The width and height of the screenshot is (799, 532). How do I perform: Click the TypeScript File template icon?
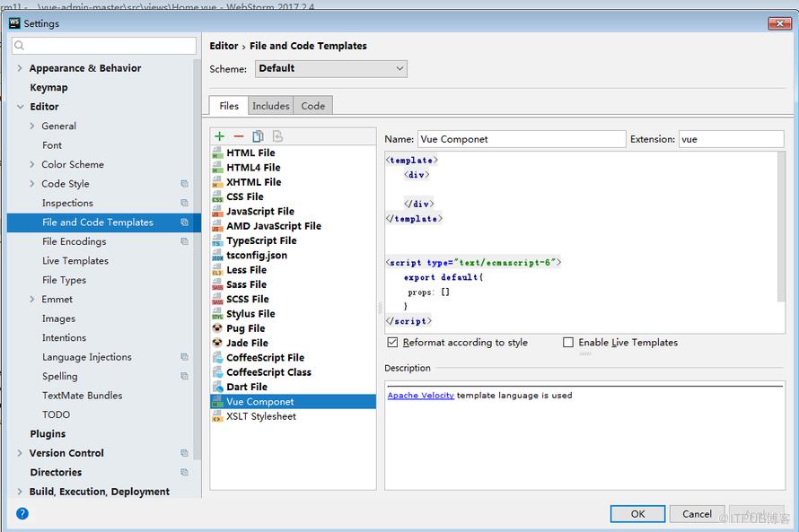tap(217, 240)
